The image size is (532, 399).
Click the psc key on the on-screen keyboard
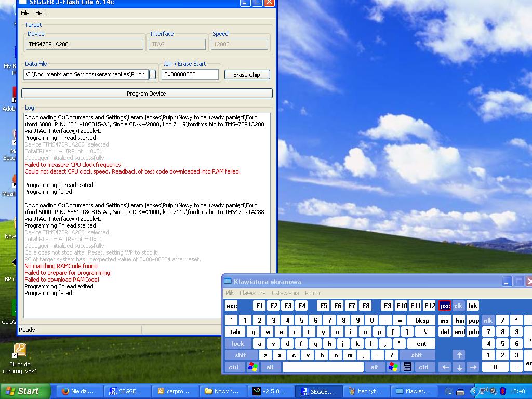tap(445, 305)
